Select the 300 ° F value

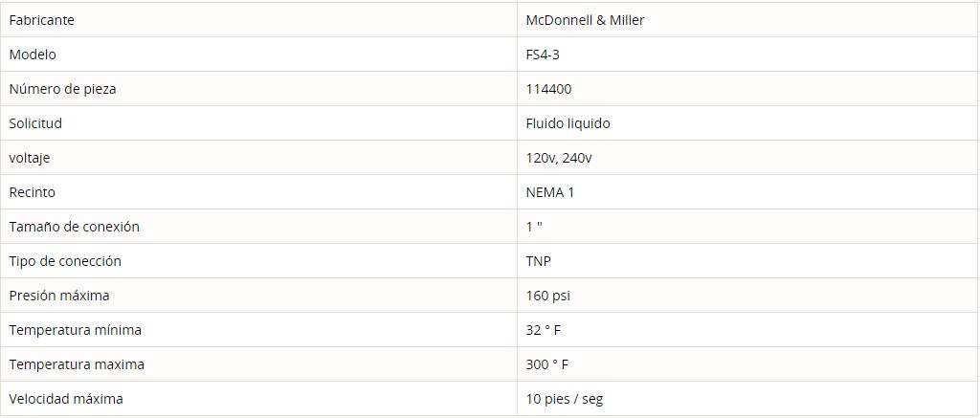point(547,364)
